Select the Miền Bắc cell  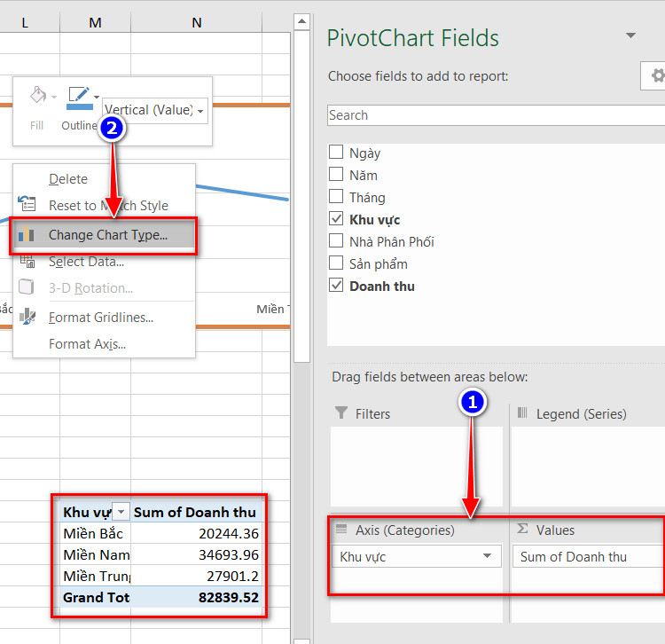[96, 533]
